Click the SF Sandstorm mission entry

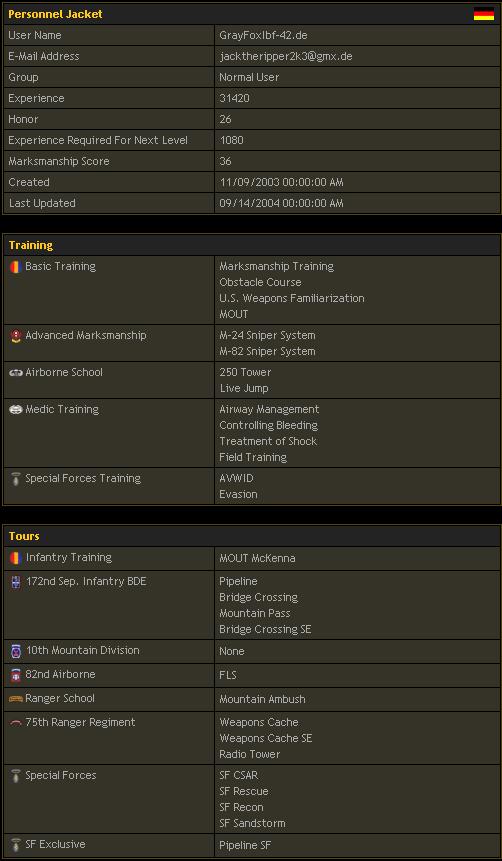252,823
